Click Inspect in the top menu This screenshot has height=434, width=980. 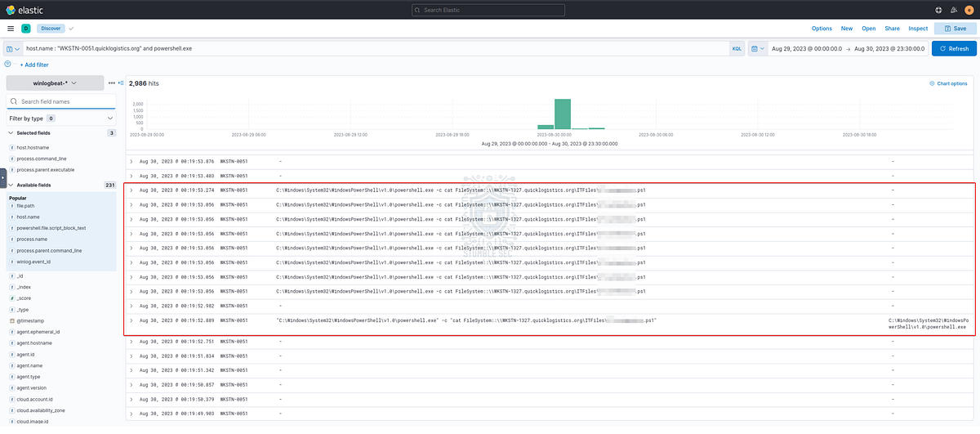(918, 28)
